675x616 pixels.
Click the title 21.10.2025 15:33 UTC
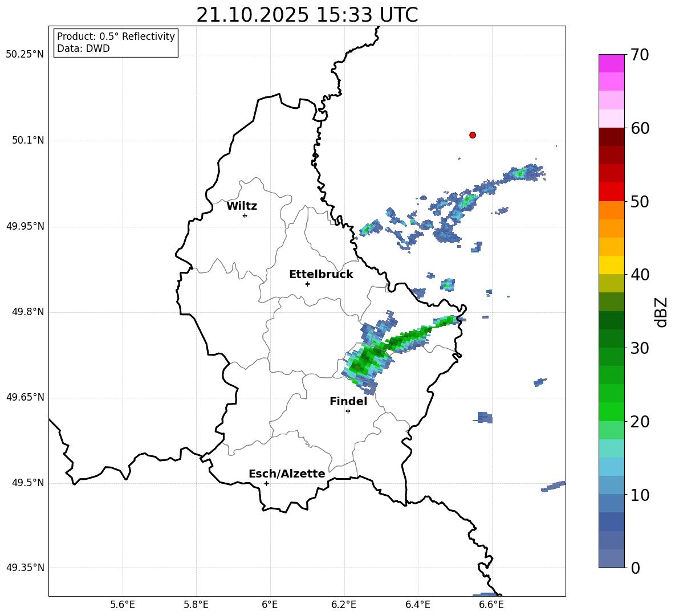pos(307,15)
